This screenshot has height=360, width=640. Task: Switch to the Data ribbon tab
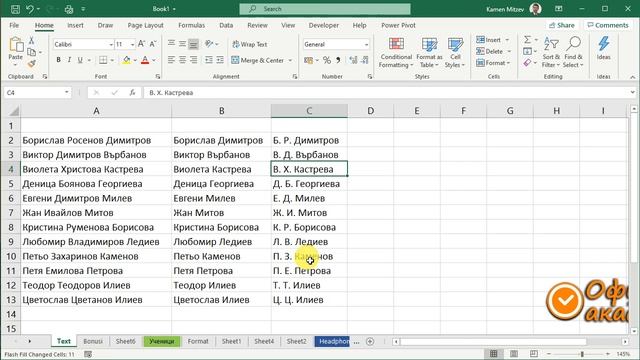tap(226, 25)
